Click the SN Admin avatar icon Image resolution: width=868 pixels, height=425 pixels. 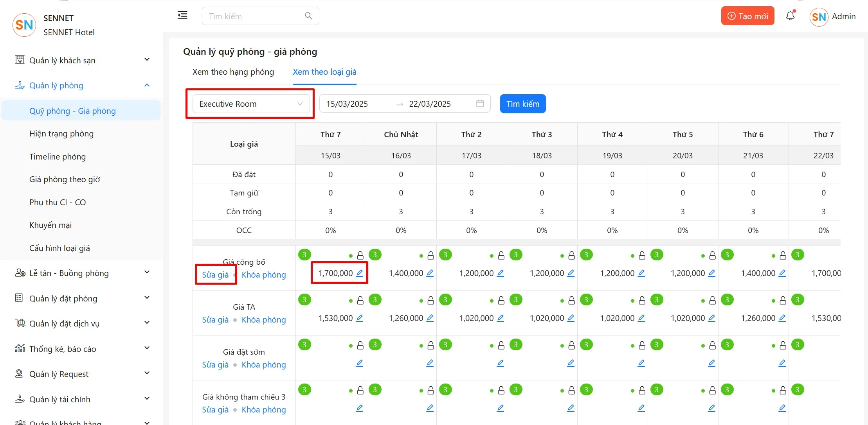point(819,17)
